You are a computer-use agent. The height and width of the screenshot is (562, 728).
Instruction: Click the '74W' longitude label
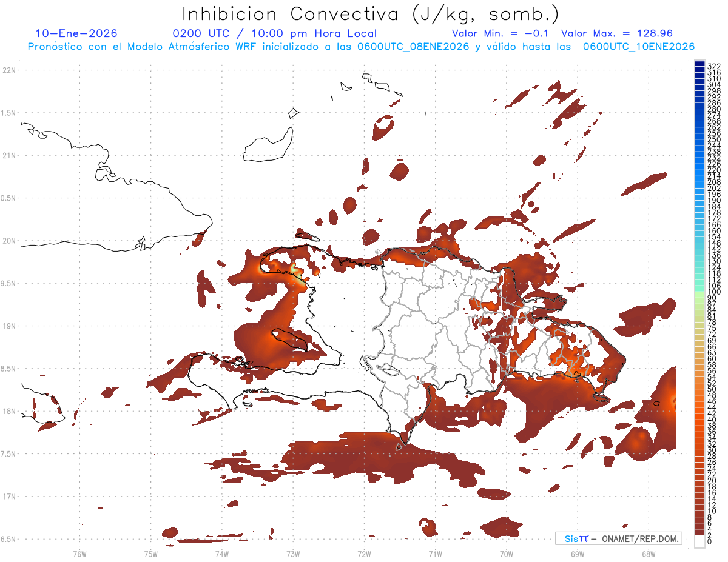point(221,553)
